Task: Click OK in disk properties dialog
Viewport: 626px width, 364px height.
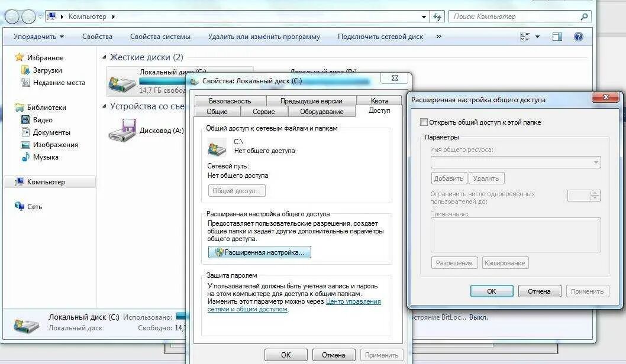Action: [286, 355]
